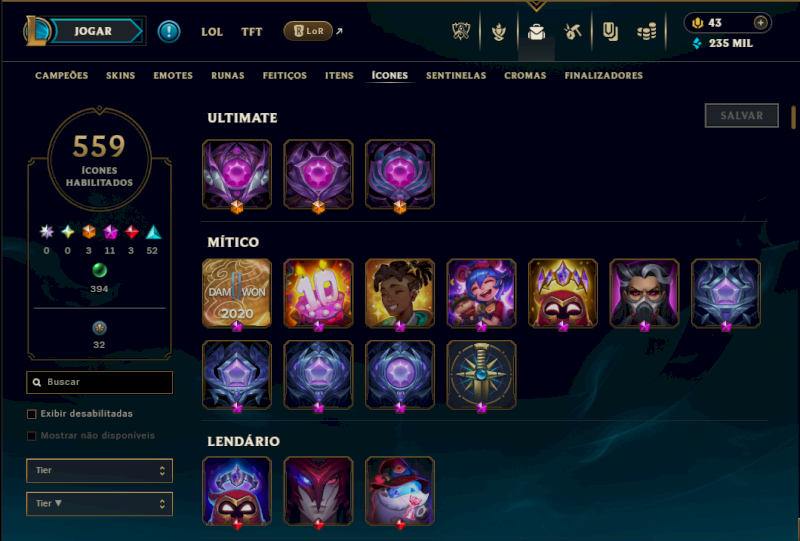Switch to the SENTINELAS tab
Viewport: 800px width, 541px height.
pyautogui.click(x=456, y=76)
